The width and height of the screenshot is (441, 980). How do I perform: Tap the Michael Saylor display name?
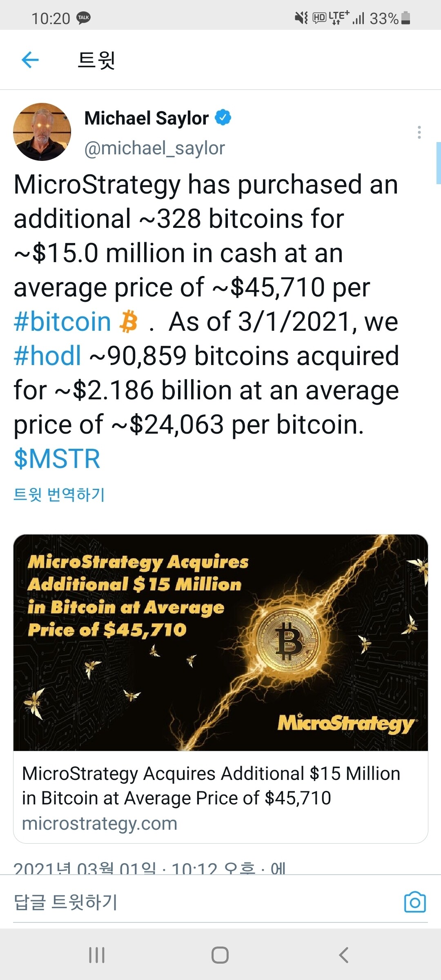tap(146, 118)
